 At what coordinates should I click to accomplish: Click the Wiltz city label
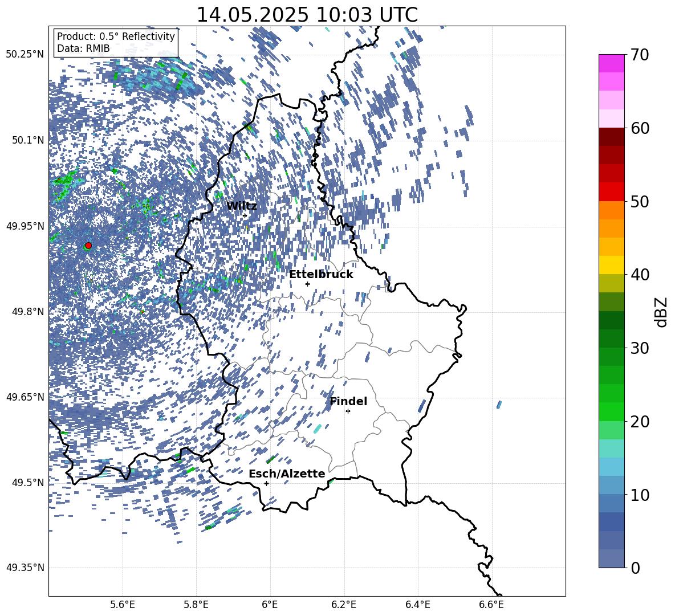point(242,206)
